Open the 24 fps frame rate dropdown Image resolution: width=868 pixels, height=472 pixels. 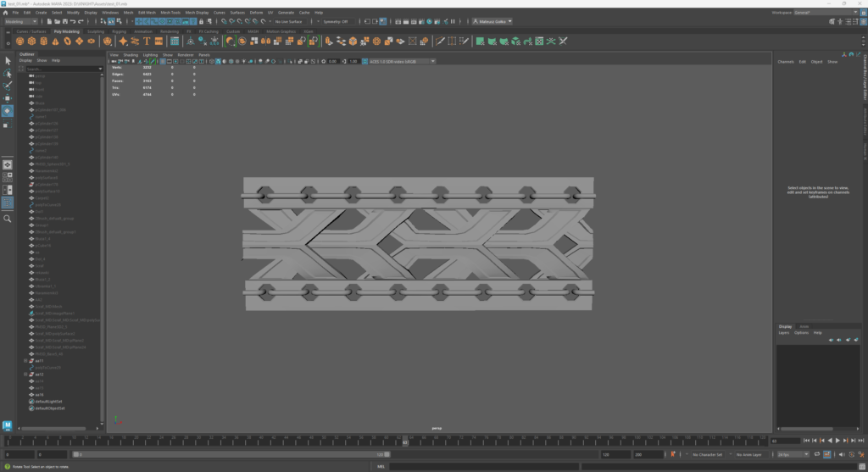pyautogui.click(x=793, y=454)
